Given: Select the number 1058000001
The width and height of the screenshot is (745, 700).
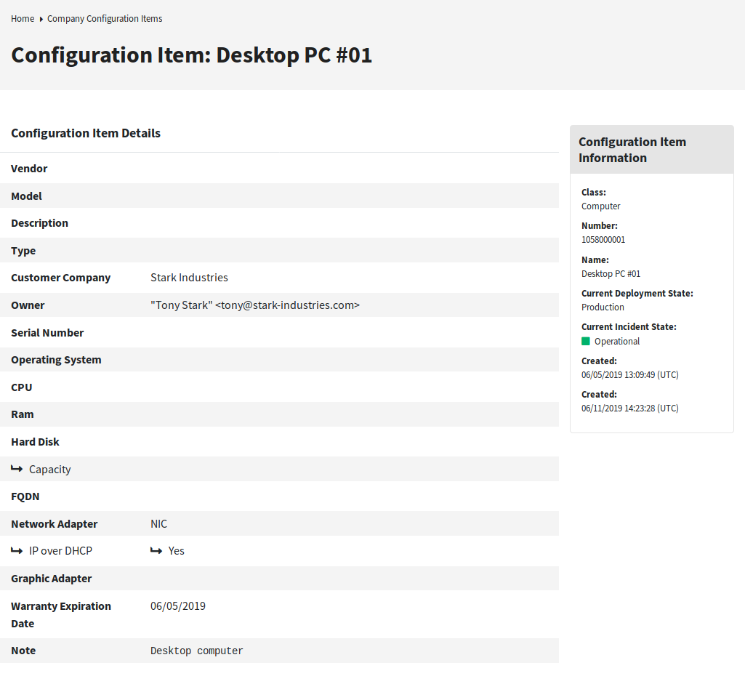Looking at the screenshot, I should pos(603,239).
